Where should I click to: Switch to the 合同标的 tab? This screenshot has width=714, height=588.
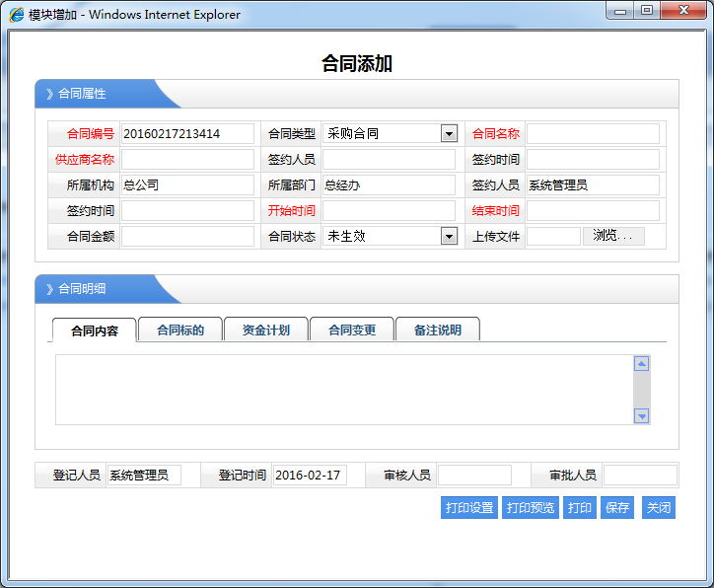pyautogui.click(x=180, y=331)
